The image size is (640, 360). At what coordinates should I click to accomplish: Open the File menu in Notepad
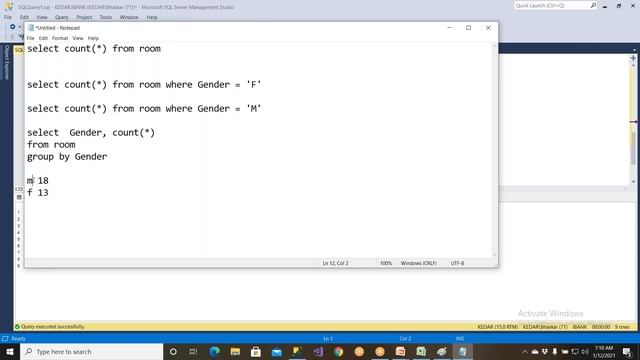[x=30, y=38]
